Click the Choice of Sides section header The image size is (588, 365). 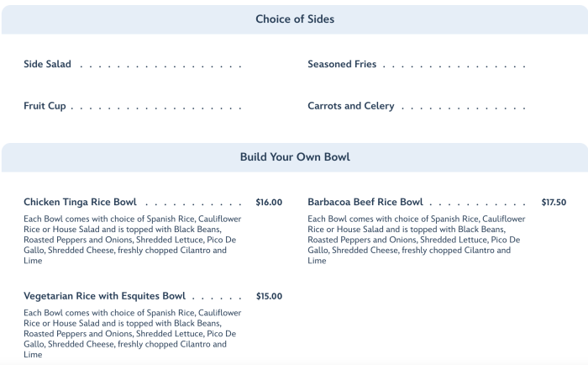coord(294,19)
